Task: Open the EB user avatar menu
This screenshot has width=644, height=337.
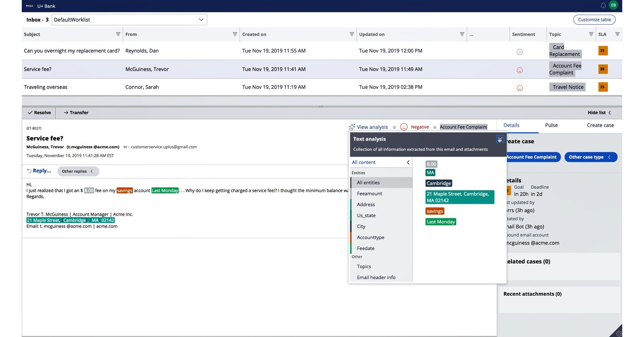Action: (x=614, y=5)
